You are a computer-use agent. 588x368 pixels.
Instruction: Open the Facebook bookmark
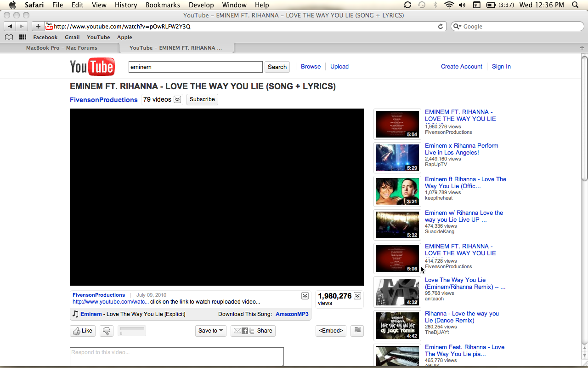45,37
